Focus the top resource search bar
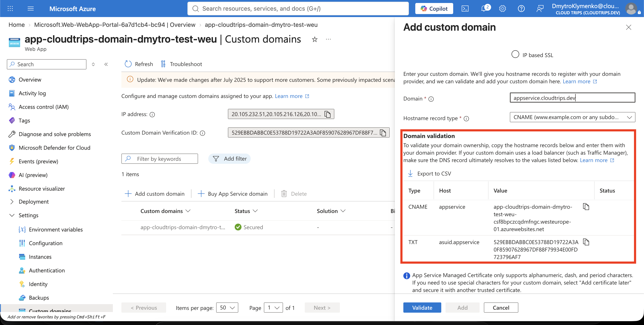This screenshot has height=325, width=644. [298, 9]
